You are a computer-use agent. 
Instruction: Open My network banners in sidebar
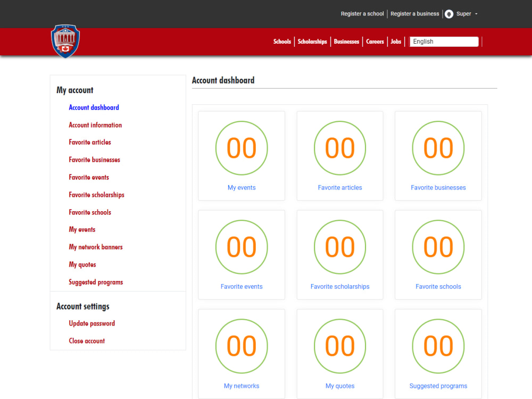coord(96,247)
